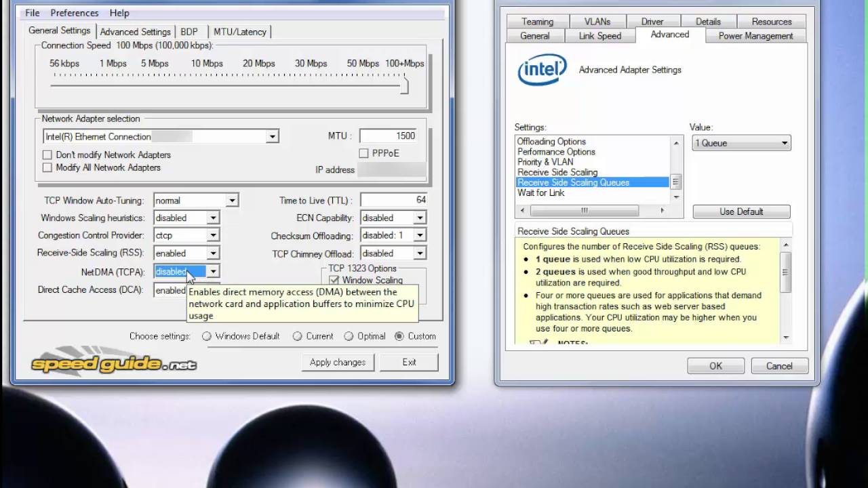
Task: Click the description pane scroll-up arrow
Action: point(786,245)
